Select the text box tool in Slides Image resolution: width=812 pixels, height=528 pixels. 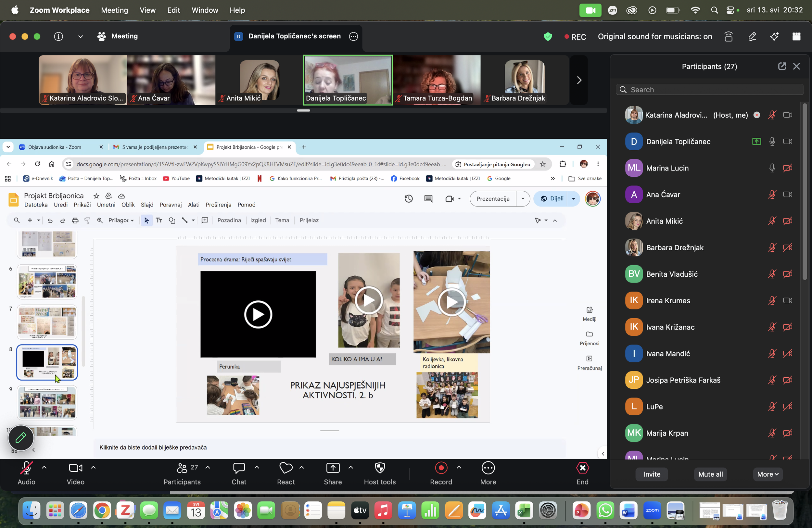click(159, 220)
